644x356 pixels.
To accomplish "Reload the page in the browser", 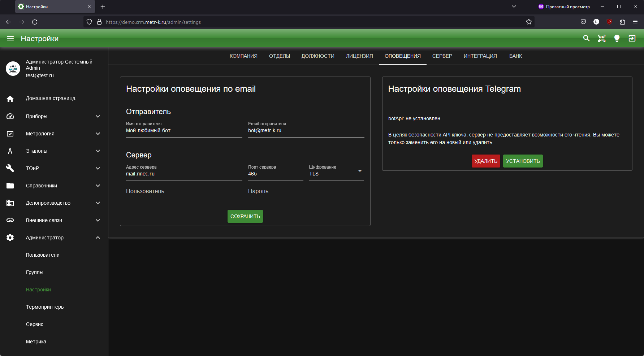I will 35,22.
